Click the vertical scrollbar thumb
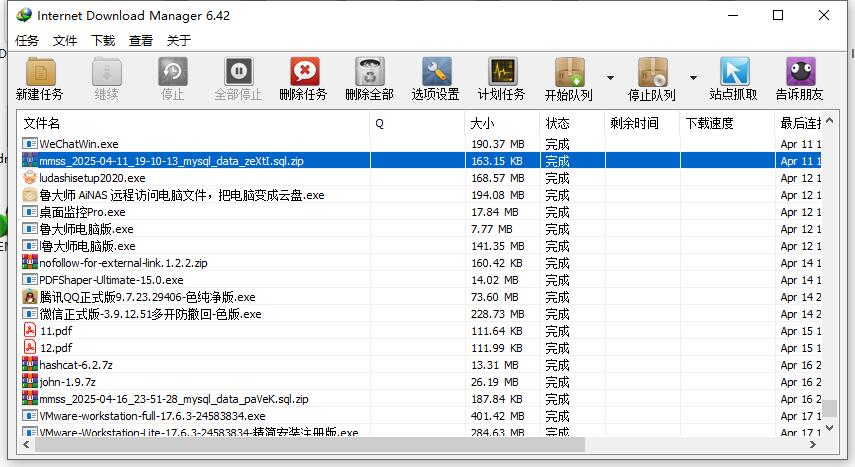The image size is (855, 467). coord(829,408)
